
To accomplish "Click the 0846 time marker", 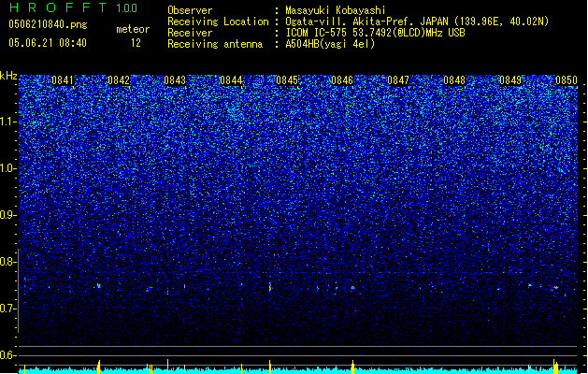I will tap(342, 80).
